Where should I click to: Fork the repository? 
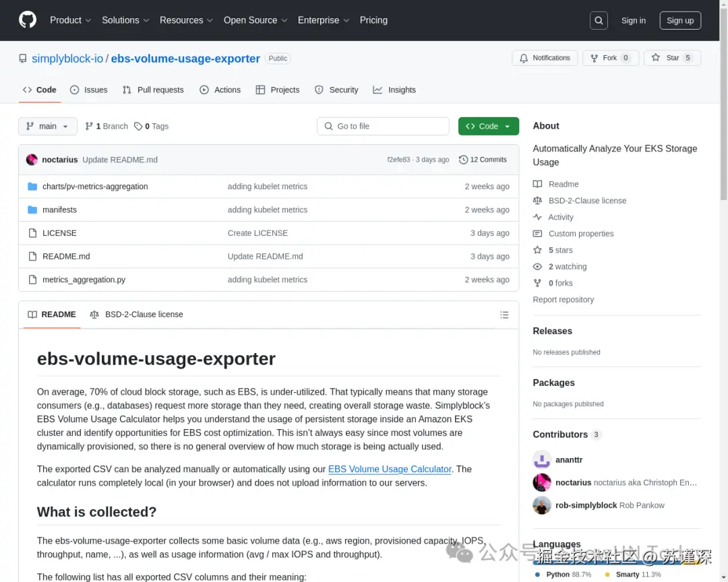point(610,58)
